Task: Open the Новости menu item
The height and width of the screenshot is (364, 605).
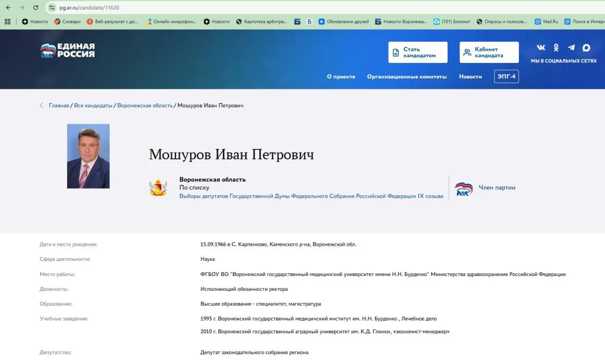Action: (x=470, y=76)
